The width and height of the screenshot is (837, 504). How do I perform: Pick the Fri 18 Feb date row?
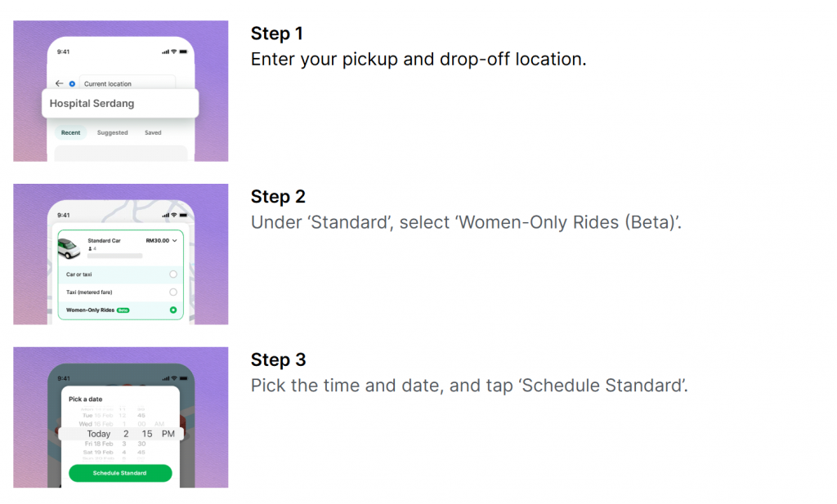pyautogui.click(x=99, y=444)
